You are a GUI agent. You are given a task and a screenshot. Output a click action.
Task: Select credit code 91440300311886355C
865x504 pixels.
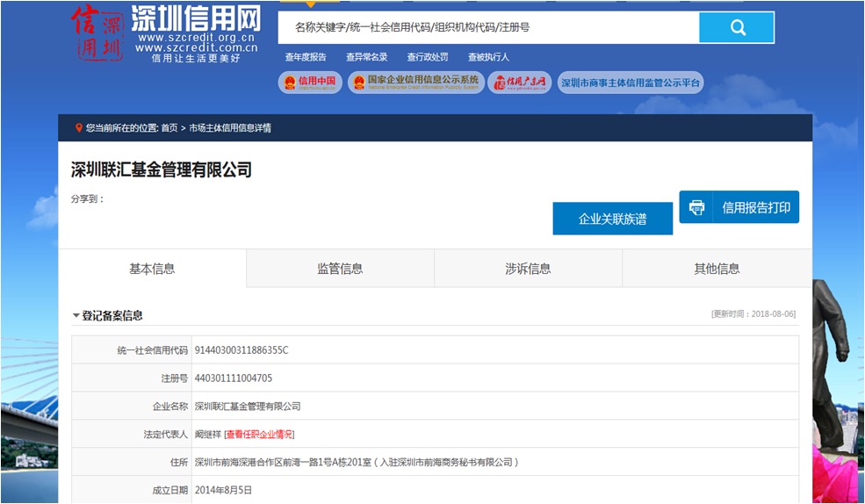241,350
